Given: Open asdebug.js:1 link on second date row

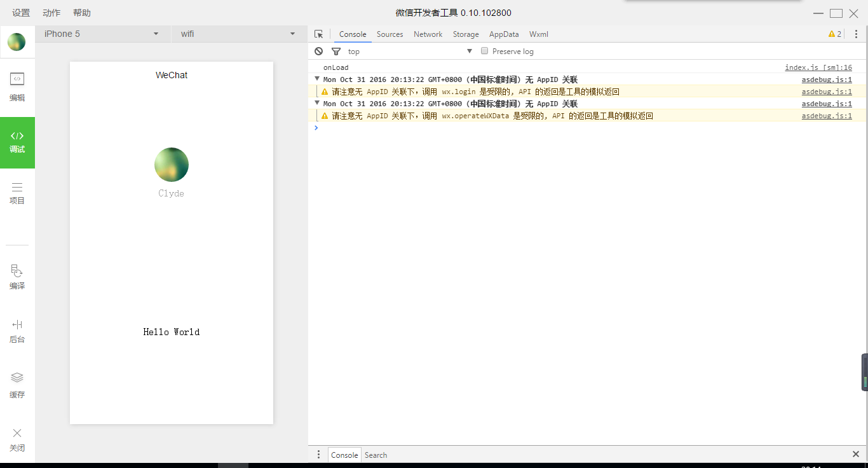Looking at the screenshot, I should 827,104.
